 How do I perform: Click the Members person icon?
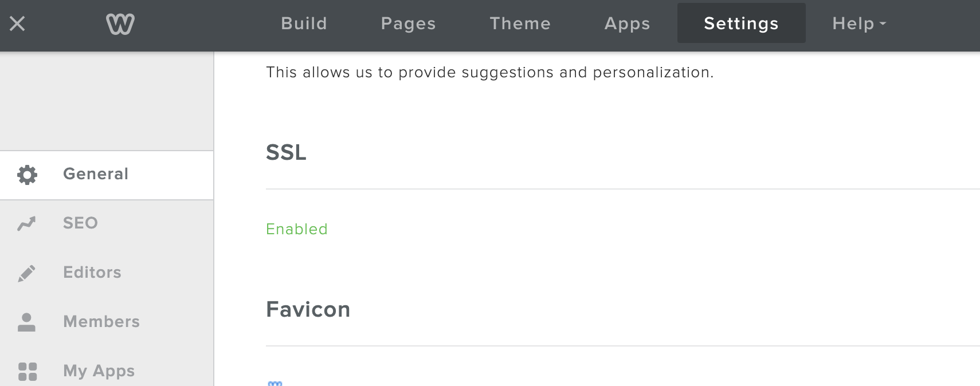pyautogui.click(x=27, y=322)
